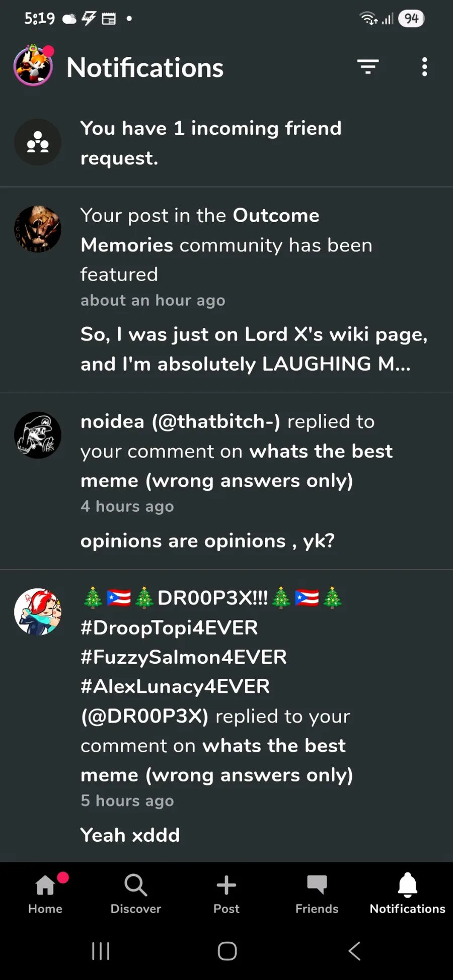The image size is (453, 980).
Task: Open the three-dot overflow menu
Action: [424, 67]
